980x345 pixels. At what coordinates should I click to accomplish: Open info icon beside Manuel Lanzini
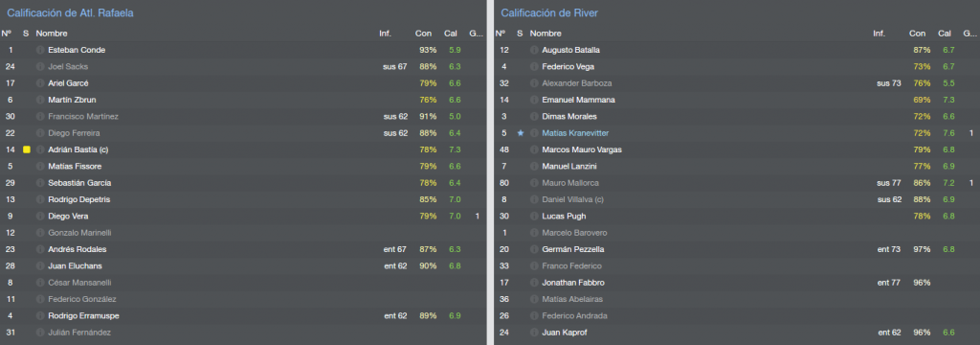point(534,166)
